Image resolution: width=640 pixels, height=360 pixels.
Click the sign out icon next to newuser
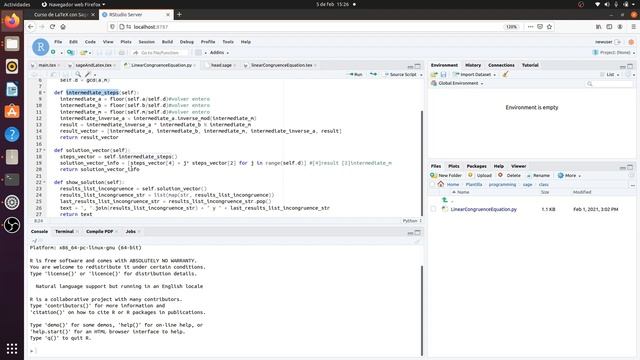618,42
